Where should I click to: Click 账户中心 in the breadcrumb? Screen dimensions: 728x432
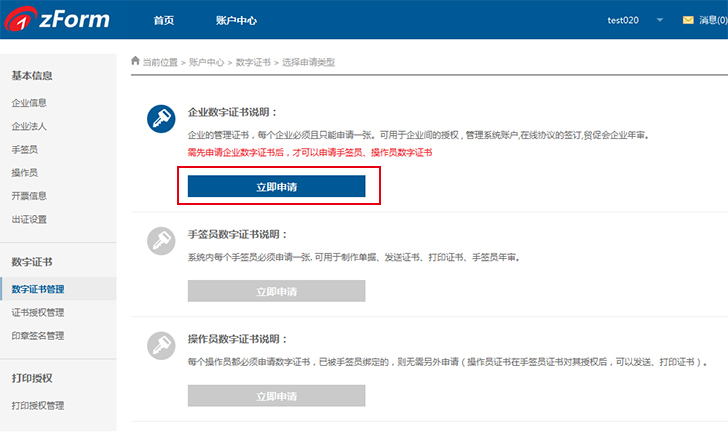click(x=207, y=62)
